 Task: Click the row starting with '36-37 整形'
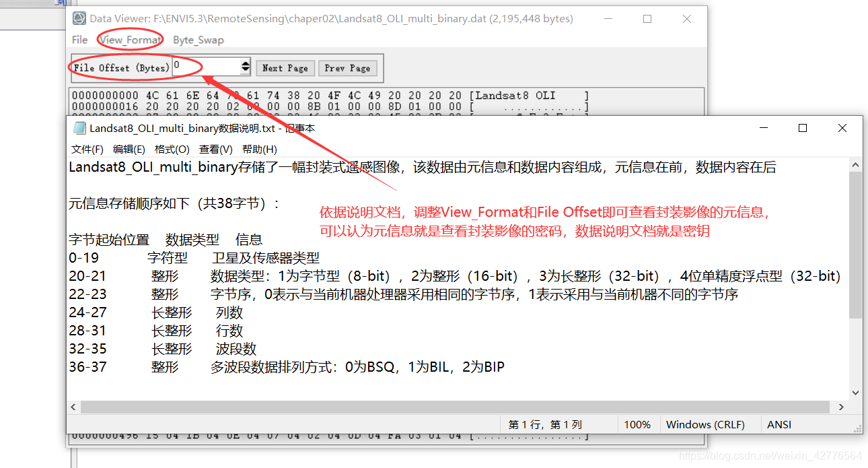click(x=287, y=367)
